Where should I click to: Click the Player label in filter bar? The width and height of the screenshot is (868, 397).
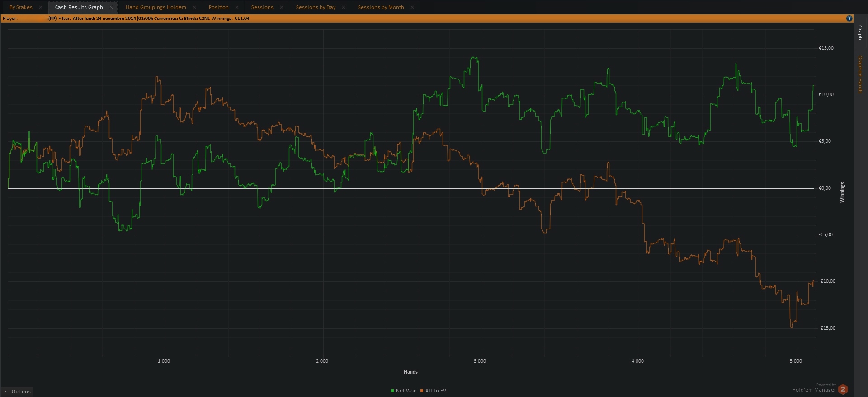click(10, 19)
